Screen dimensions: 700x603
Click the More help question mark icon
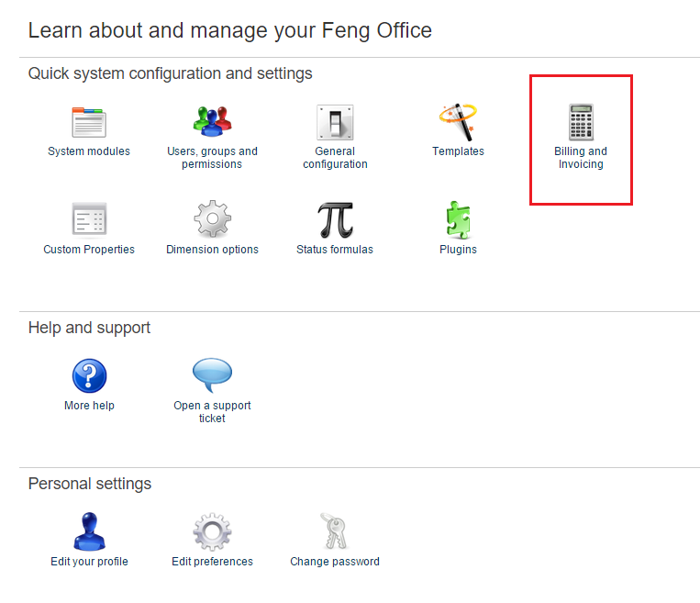89,376
